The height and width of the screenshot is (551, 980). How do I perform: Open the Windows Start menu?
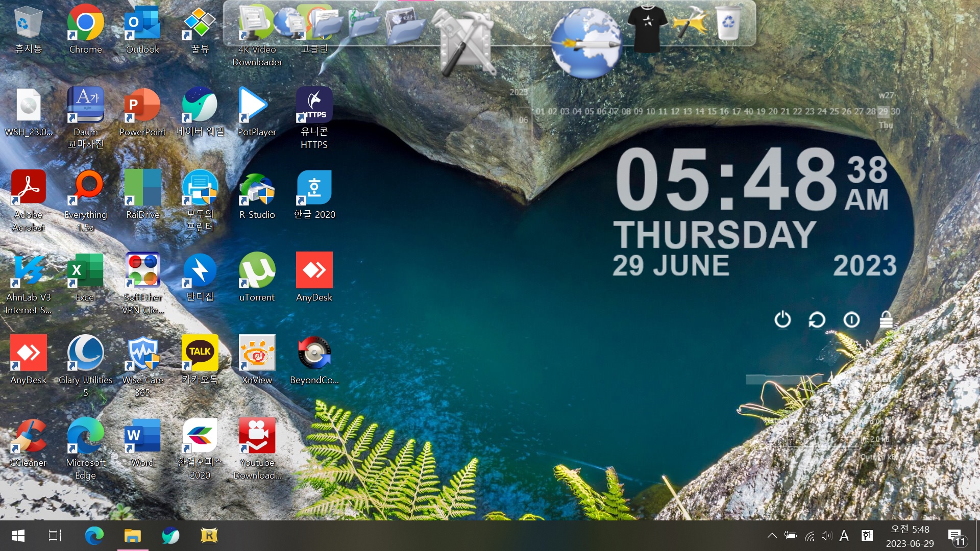coord(18,536)
